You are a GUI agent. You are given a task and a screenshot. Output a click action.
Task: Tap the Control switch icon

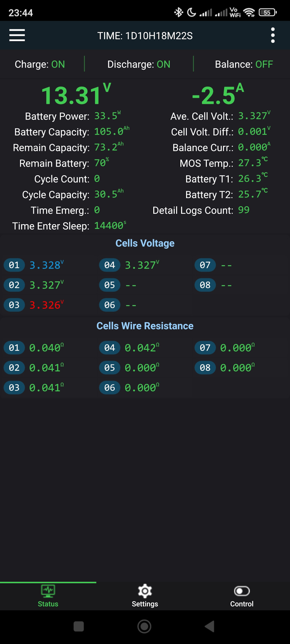click(x=242, y=591)
